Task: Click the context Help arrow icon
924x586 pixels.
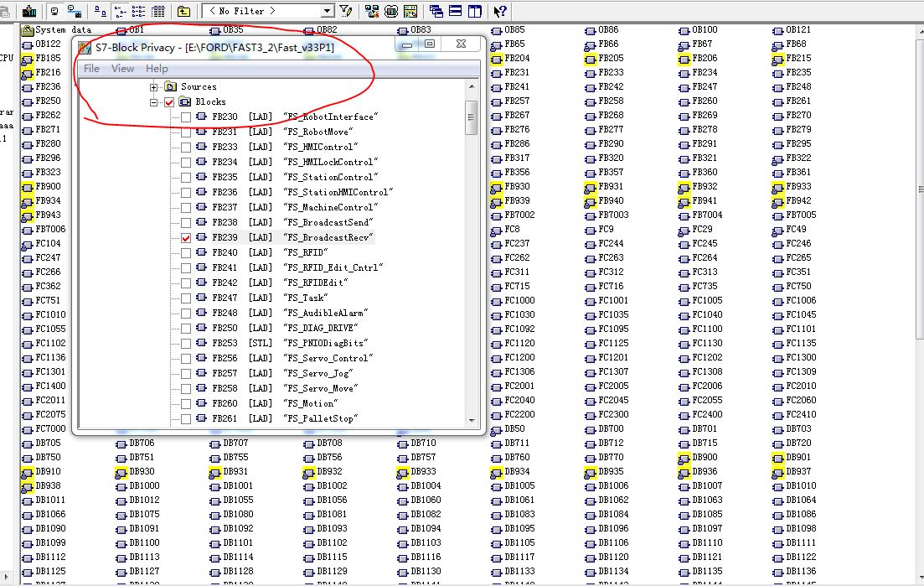Action: [500, 11]
